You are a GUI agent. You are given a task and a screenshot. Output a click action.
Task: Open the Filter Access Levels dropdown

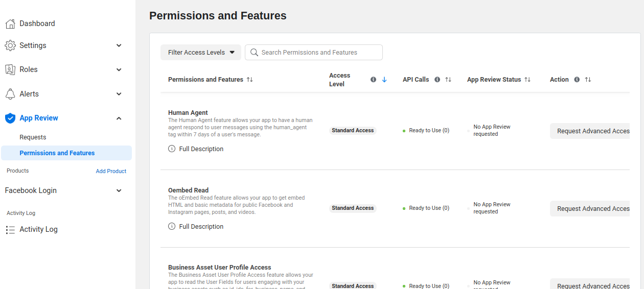point(201,52)
